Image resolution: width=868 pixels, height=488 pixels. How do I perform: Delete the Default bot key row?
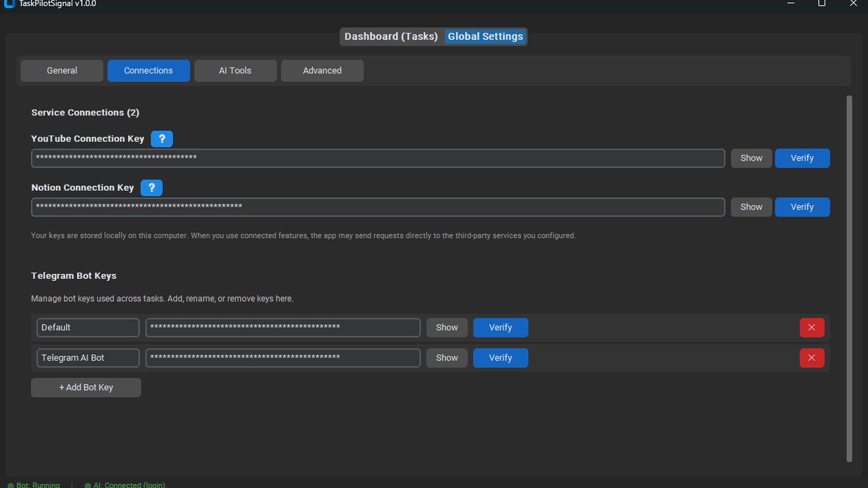[x=811, y=328]
